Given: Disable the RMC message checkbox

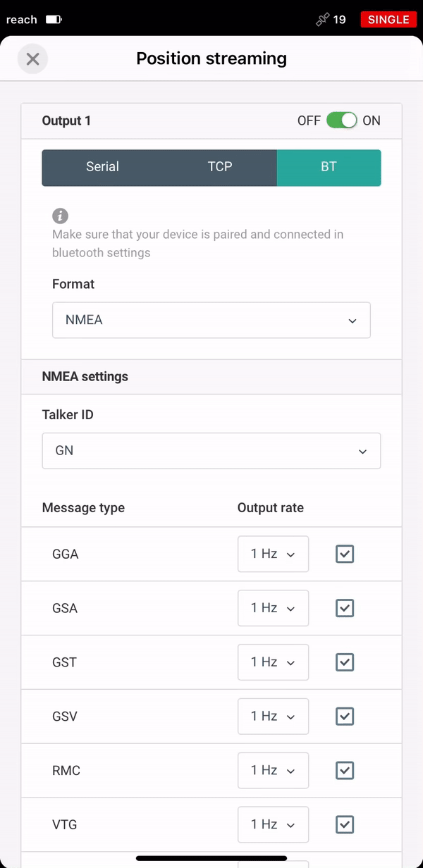Looking at the screenshot, I should (x=345, y=771).
